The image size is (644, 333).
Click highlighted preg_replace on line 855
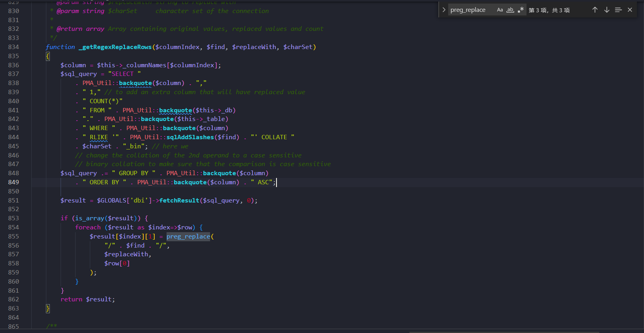pyautogui.click(x=188, y=237)
